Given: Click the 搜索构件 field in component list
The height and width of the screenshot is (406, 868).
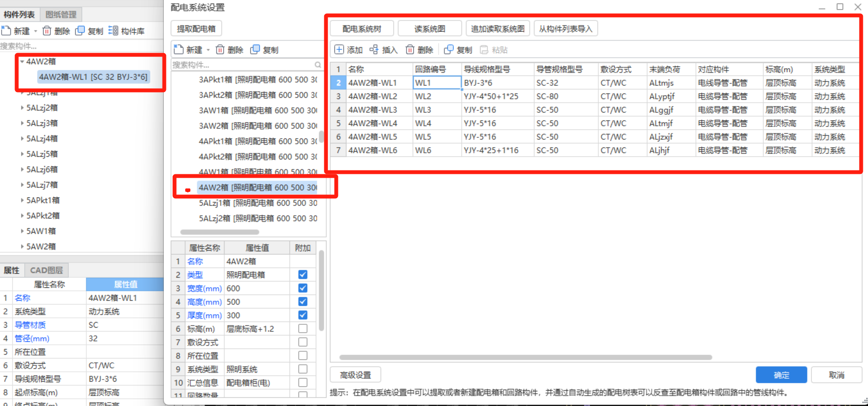Looking at the screenshot, I should pyautogui.click(x=81, y=46).
